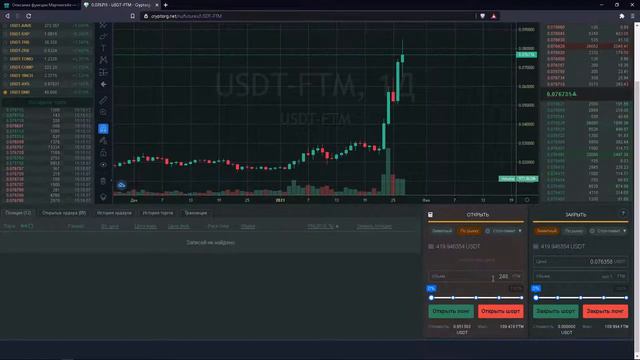Toggle the highlighted magnet mode tool
Viewport: 640px width, 360px height.
pyautogui.click(x=103, y=129)
